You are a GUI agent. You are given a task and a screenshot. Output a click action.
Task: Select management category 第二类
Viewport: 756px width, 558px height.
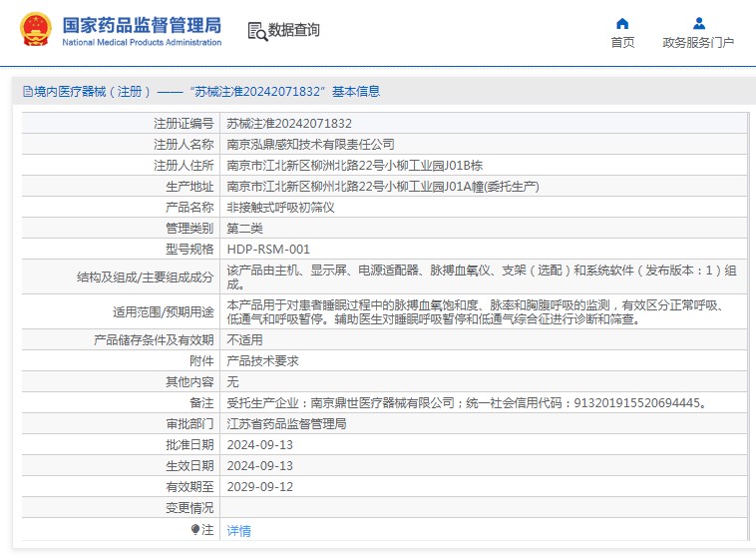coord(245,229)
